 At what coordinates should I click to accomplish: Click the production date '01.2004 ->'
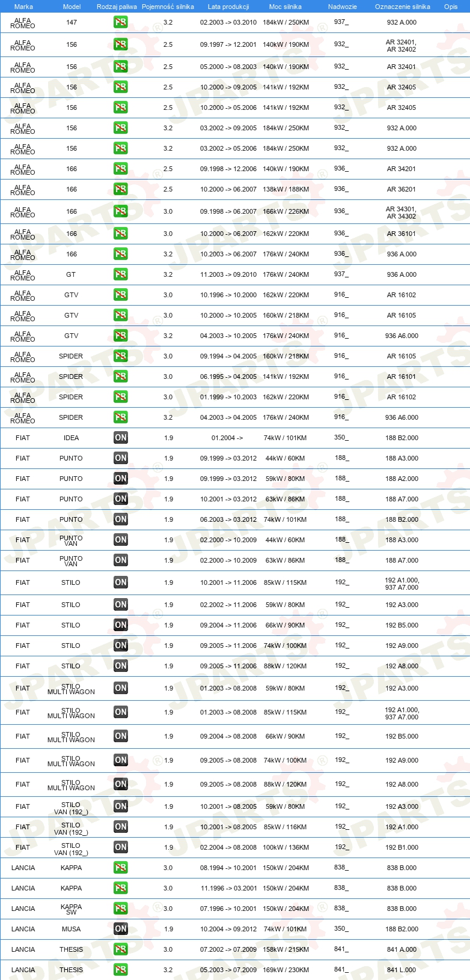pyautogui.click(x=227, y=438)
